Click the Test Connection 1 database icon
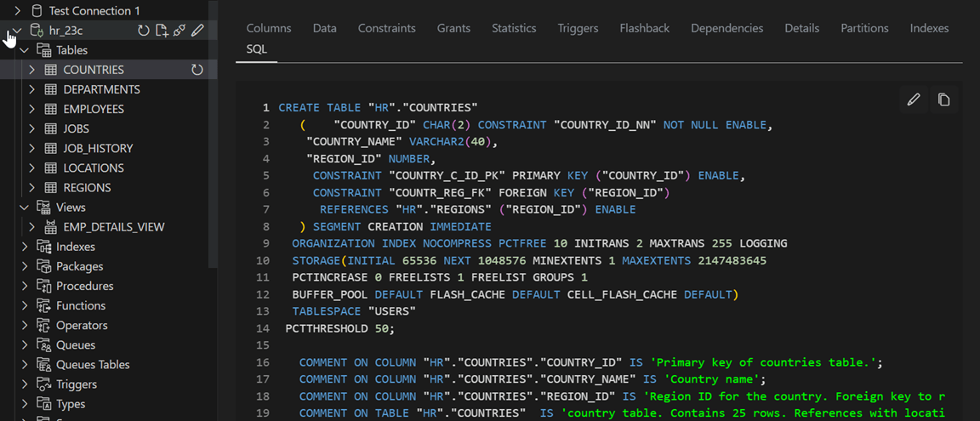 [x=36, y=11]
